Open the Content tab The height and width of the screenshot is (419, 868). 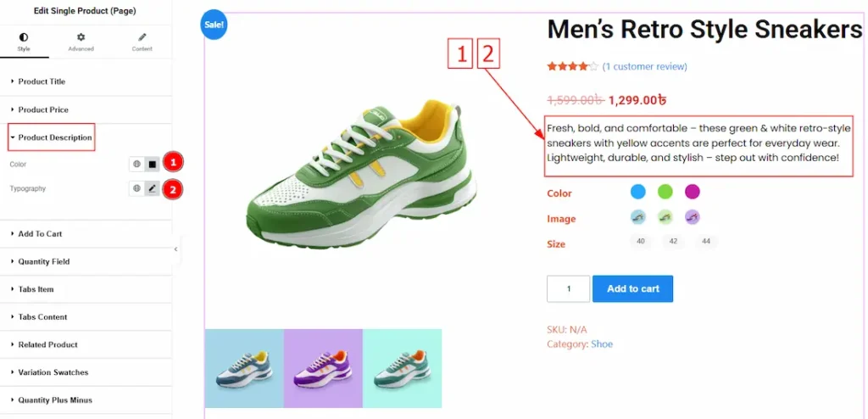point(142,42)
